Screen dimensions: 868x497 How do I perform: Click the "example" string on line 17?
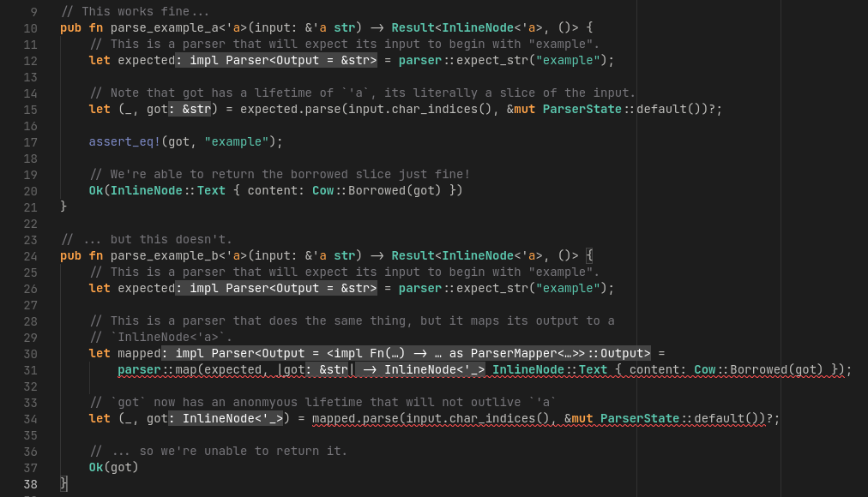(x=237, y=142)
